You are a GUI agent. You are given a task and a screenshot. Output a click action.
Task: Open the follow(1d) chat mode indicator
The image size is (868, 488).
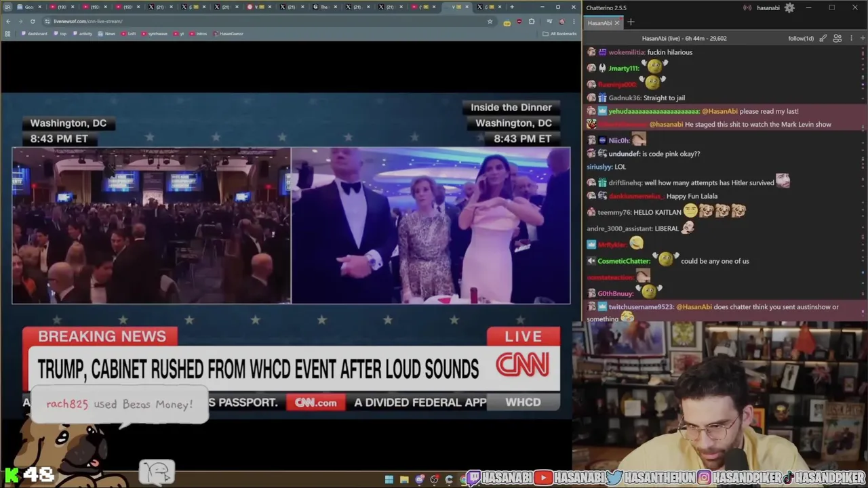[801, 39]
